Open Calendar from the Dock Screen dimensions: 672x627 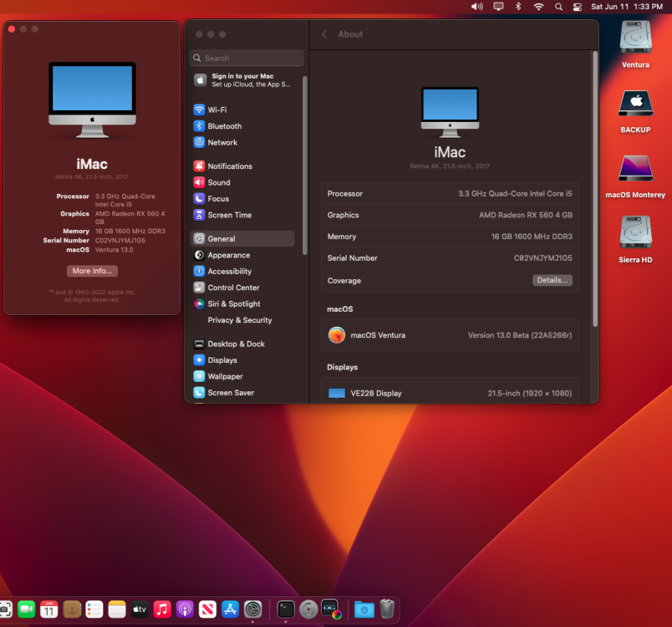49,609
